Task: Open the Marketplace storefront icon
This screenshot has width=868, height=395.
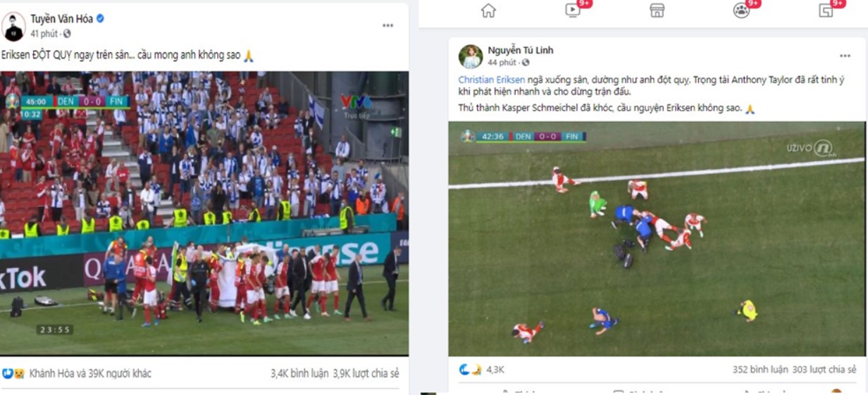Action: (x=657, y=11)
